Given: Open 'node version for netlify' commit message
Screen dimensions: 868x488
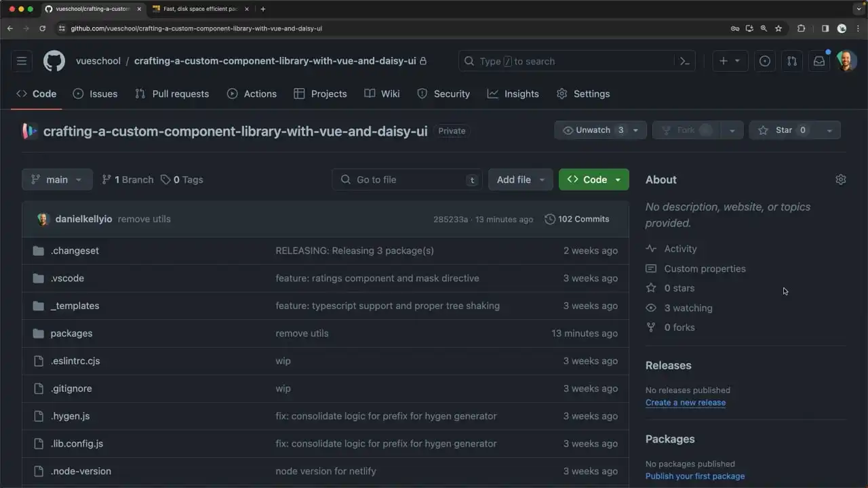Looking at the screenshot, I should tap(325, 471).
